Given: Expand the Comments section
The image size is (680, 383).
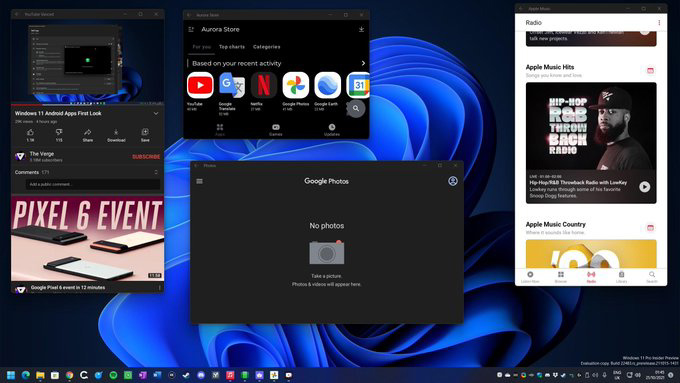Looking at the screenshot, I should click(x=156, y=172).
